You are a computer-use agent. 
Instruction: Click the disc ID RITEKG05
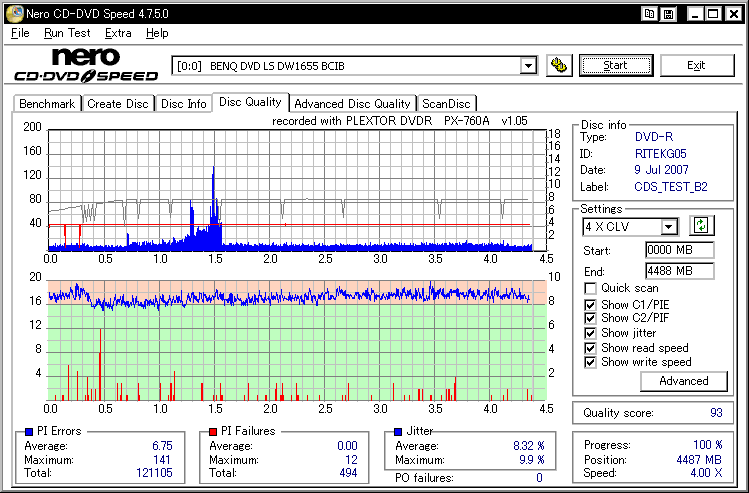pos(661,154)
